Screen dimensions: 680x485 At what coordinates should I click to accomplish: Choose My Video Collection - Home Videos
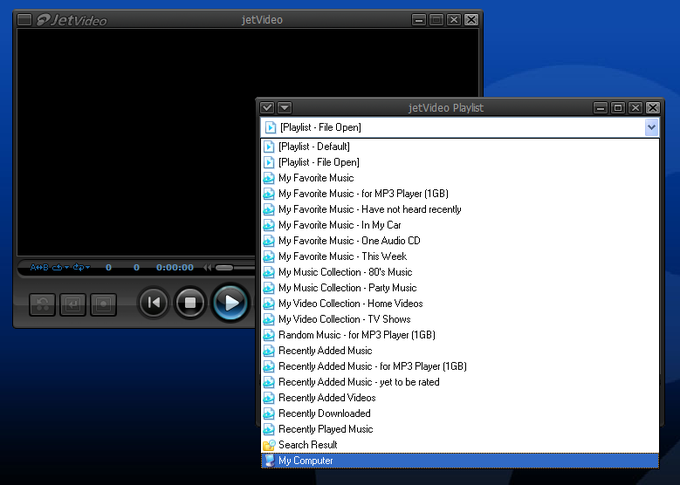pos(460,303)
